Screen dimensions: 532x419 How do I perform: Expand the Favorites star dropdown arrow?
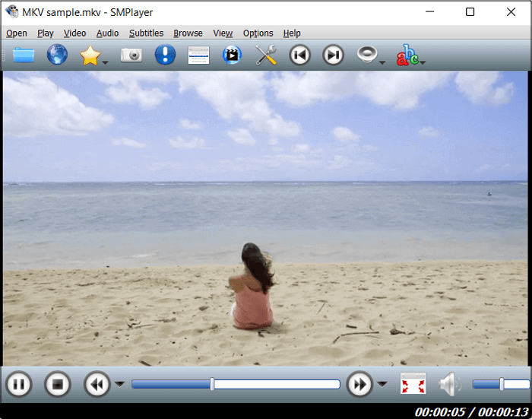point(106,62)
